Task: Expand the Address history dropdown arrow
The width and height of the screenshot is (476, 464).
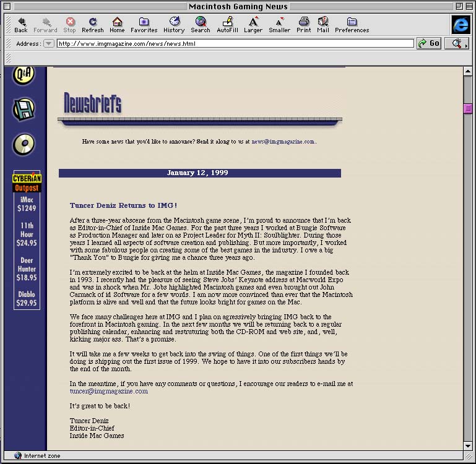Action: 49,43
